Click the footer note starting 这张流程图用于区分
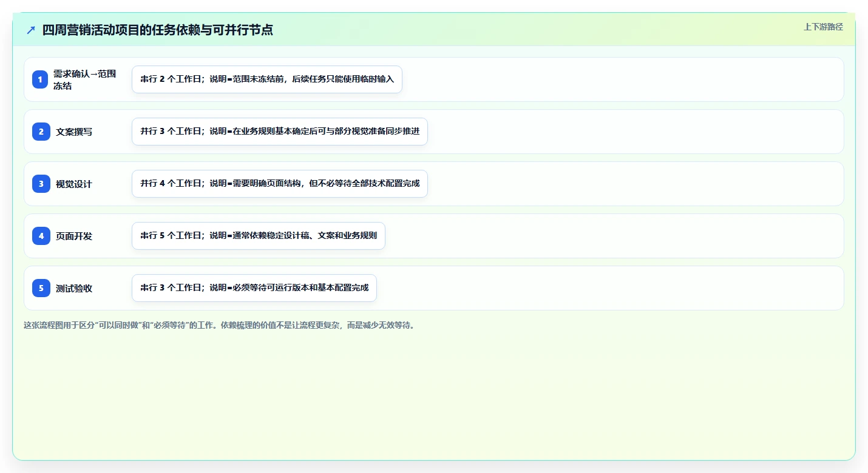The image size is (868, 473). (220, 325)
